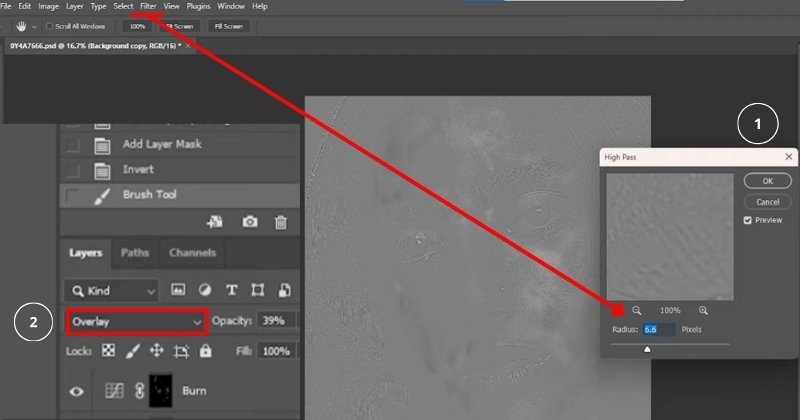
Task: Open the Overlay blend mode dropdown
Action: (137, 322)
